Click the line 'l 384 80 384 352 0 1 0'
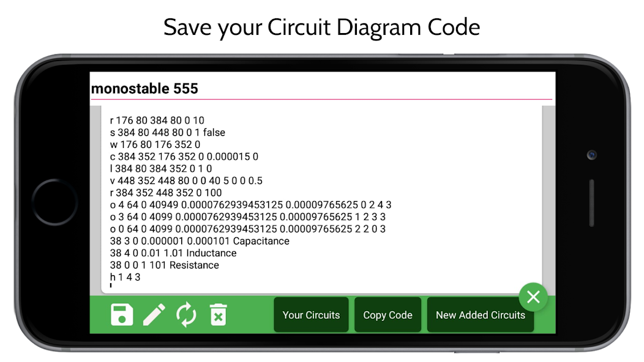Image resolution: width=644 pixels, height=362 pixels. coord(161,169)
